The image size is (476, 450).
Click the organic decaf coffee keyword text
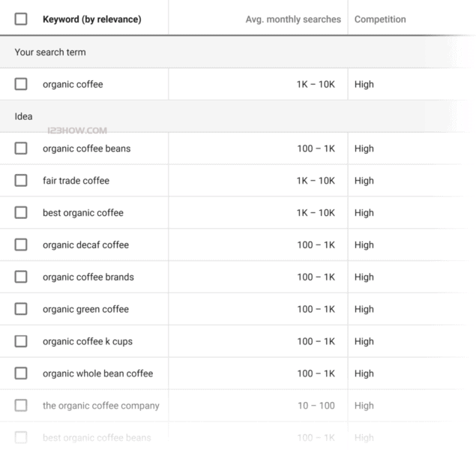85,244
